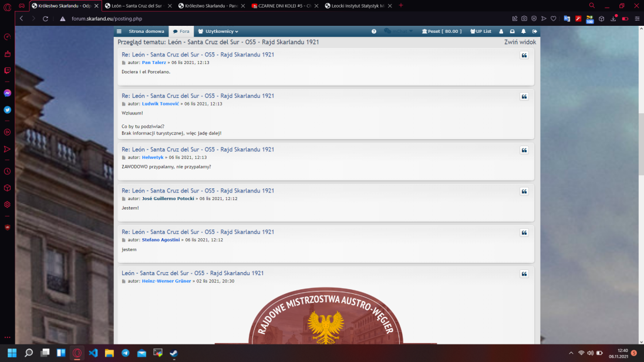Open the forum FAQ help icon
This screenshot has width=644, height=362.
tap(374, 31)
